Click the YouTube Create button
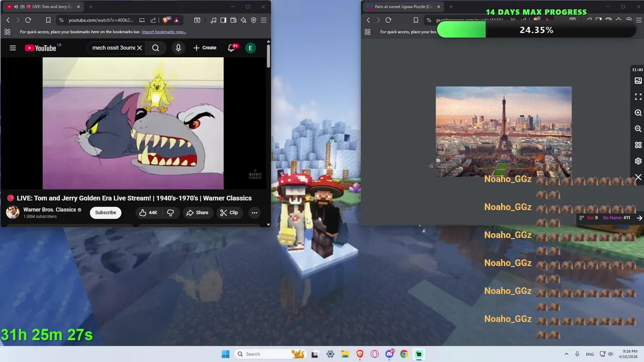 pyautogui.click(x=205, y=48)
